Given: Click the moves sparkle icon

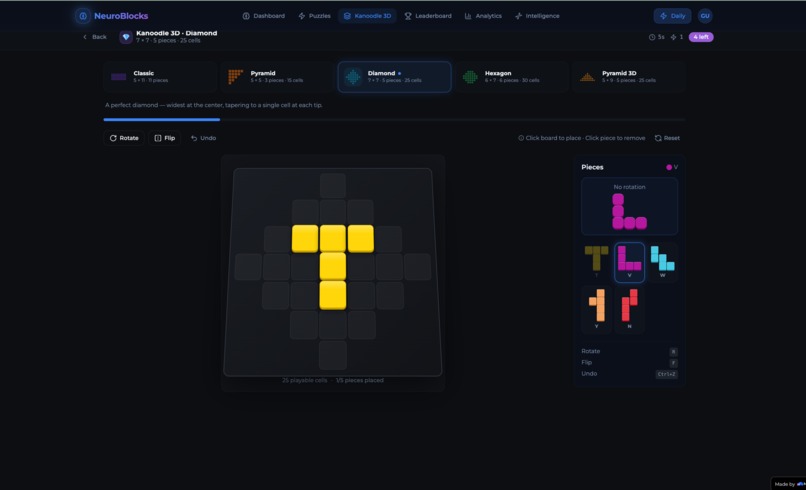Looking at the screenshot, I should [673, 37].
